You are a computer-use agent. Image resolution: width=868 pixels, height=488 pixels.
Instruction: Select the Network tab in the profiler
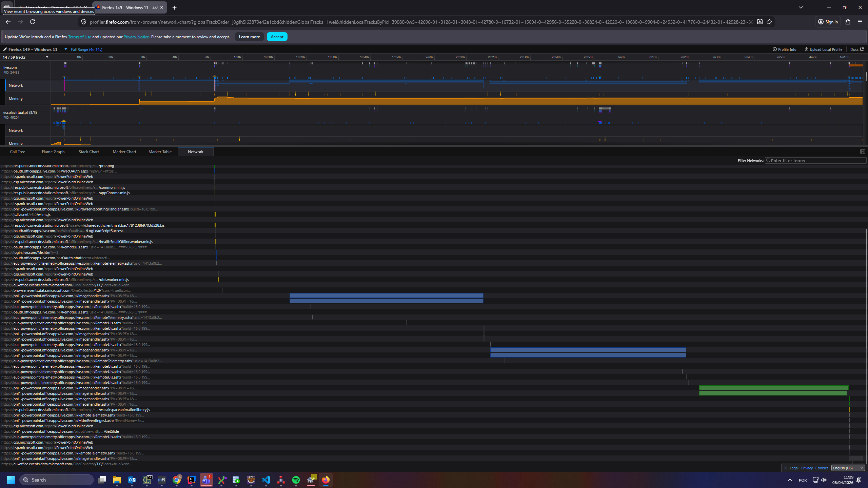[196, 152]
